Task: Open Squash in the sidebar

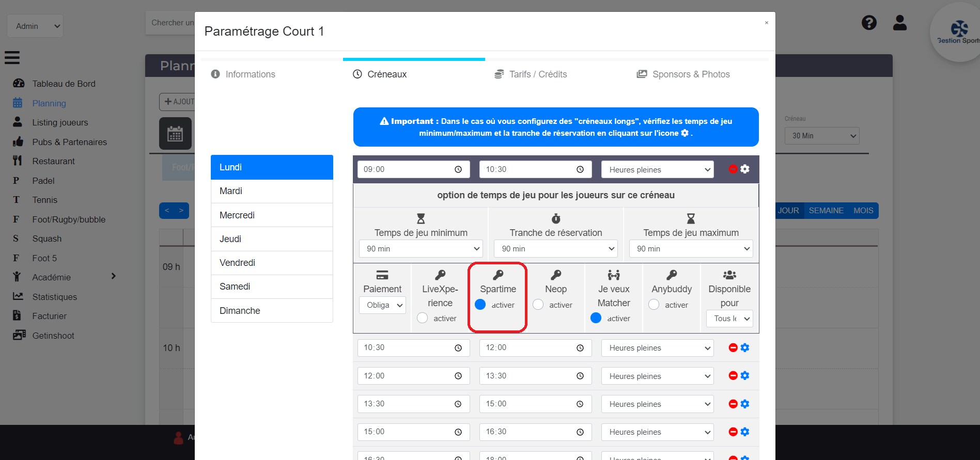Action: tap(47, 239)
